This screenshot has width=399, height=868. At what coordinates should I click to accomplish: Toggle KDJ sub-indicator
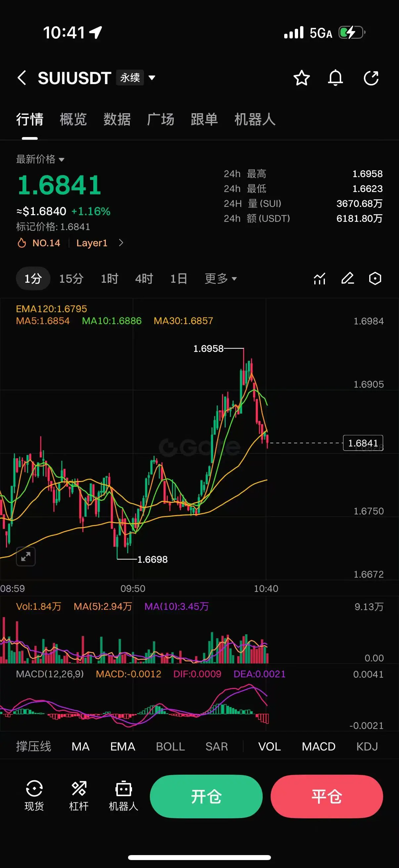click(x=367, y=747)
